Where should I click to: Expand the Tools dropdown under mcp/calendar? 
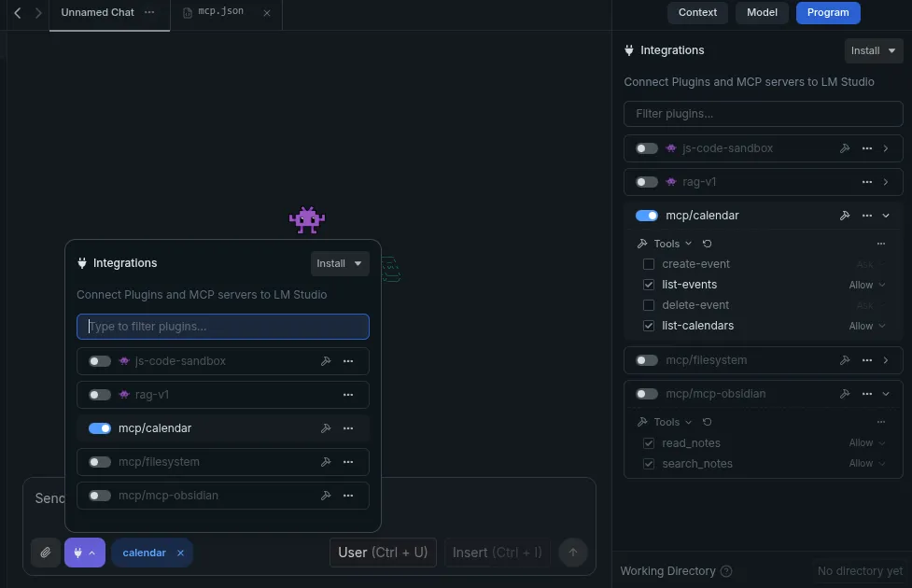point(688,244)
